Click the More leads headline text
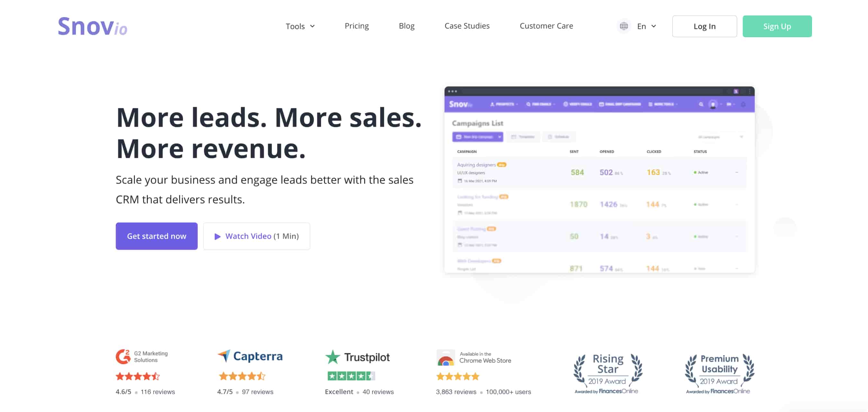The height and width of the screenshot is (412, 868). point(269,133)
